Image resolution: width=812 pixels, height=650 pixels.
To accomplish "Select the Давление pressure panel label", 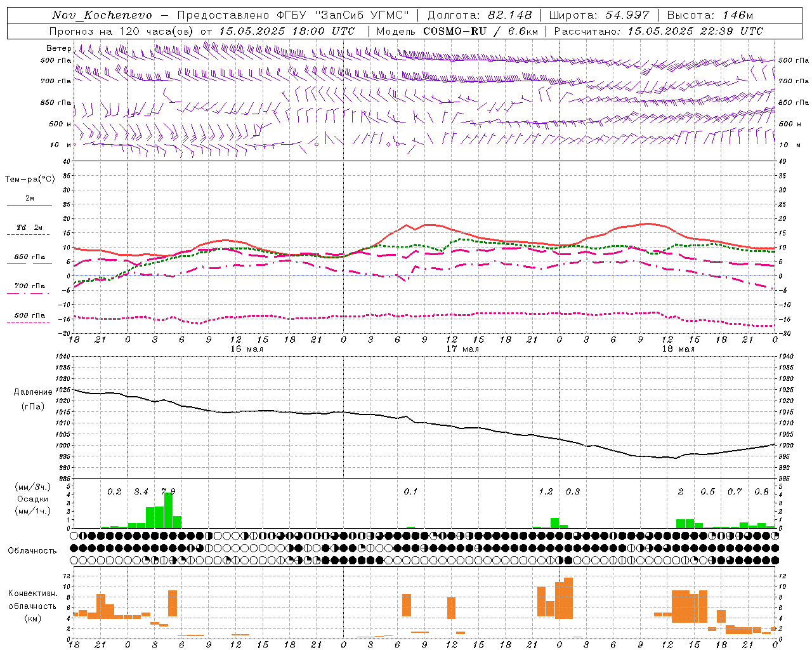I will click(x=33, y=392).
